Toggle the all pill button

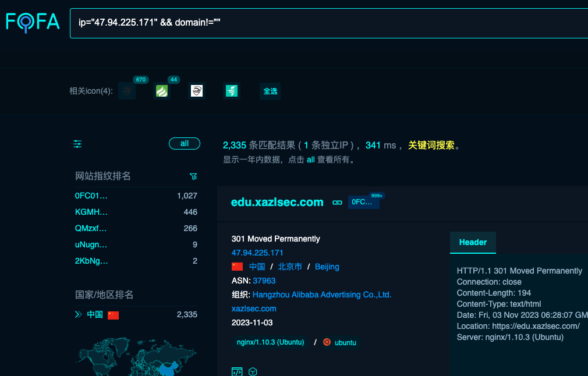click(x=185, y=144)
